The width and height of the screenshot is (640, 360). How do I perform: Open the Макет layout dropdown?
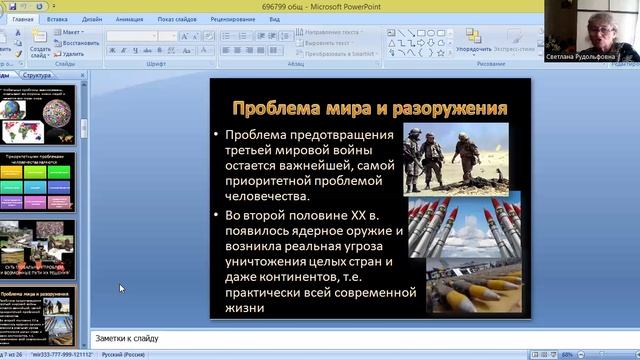point(69,32)
